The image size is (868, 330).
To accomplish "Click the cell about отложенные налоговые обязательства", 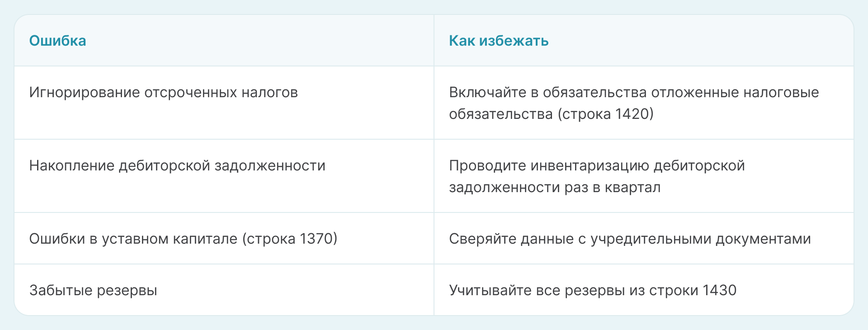I will point(633,103).
